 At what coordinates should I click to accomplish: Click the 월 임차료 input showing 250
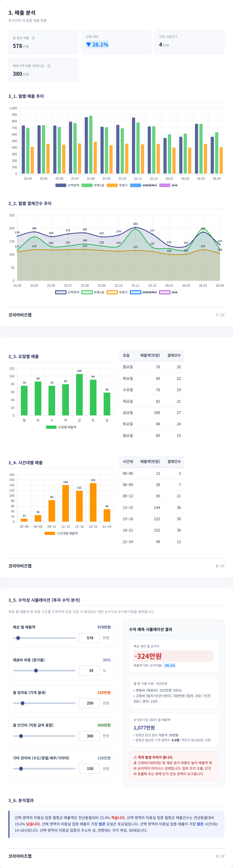point(89,703)
